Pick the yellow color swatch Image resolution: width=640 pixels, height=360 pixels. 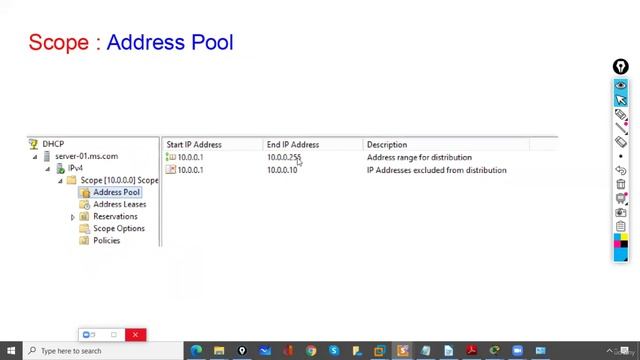[x=624, y=237]
